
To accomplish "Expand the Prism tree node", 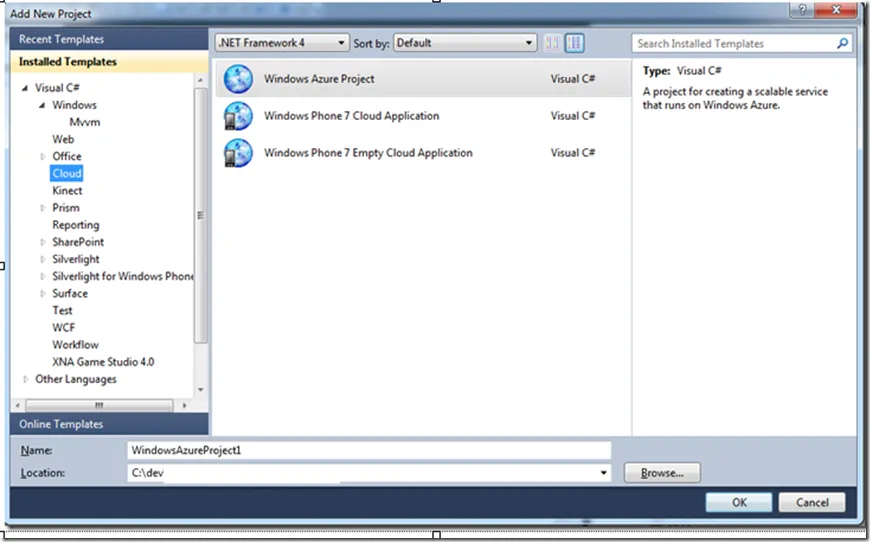I will [42, 208].
